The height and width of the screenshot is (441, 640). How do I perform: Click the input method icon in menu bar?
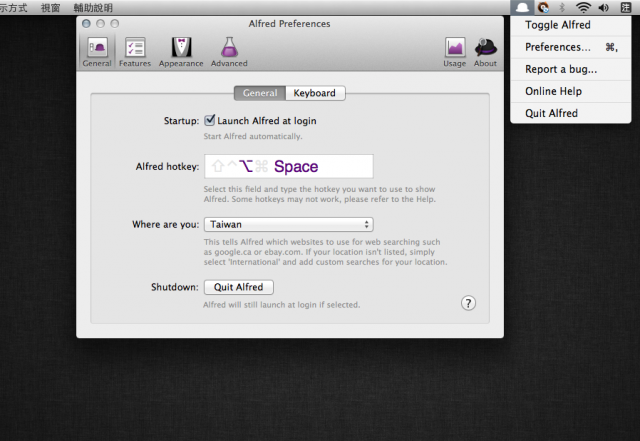coord(626,7)
